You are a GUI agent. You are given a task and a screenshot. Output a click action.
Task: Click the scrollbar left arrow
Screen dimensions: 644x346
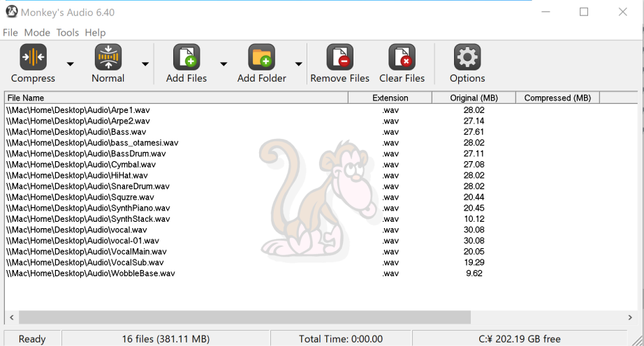[x=11, y=317]
